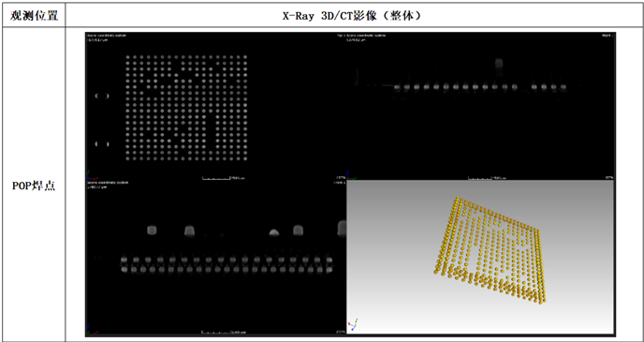Click the upper bracket-shaped mark left of the grid
The image size is (644, 342).
point(102,96)
